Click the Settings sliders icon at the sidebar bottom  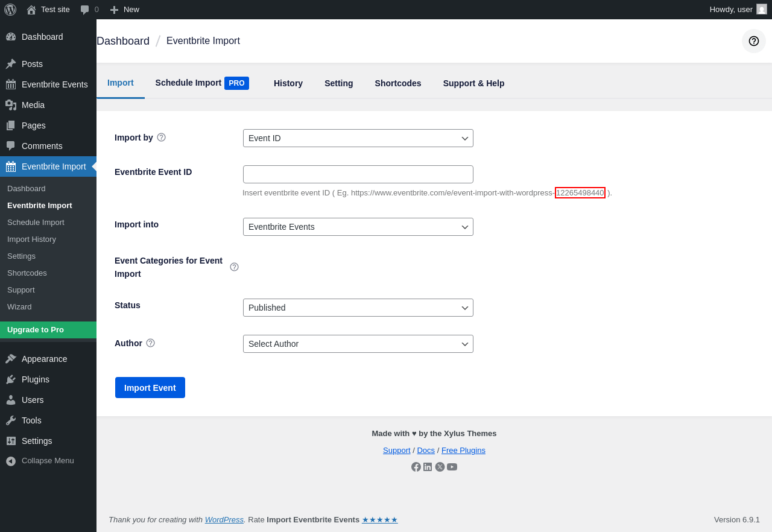click(11, 441)
